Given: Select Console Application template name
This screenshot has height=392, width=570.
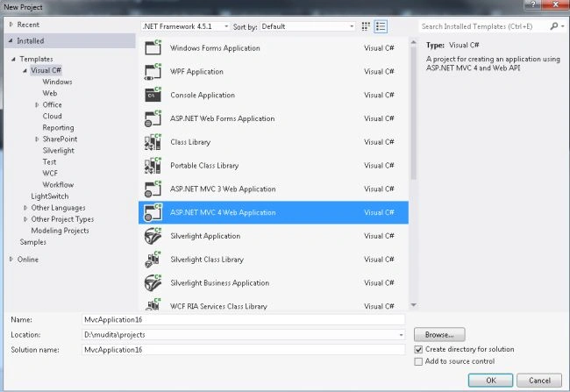Looking at the screenshot, I should click(x=203, y=95).
